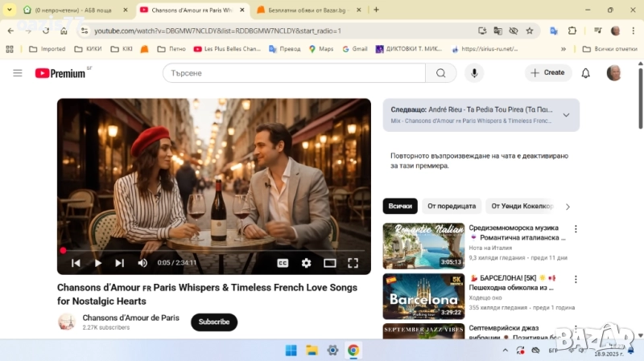This screenshot has width=644, height=361.
Task: Seek on the video progress bar
Action: [213, 250]
